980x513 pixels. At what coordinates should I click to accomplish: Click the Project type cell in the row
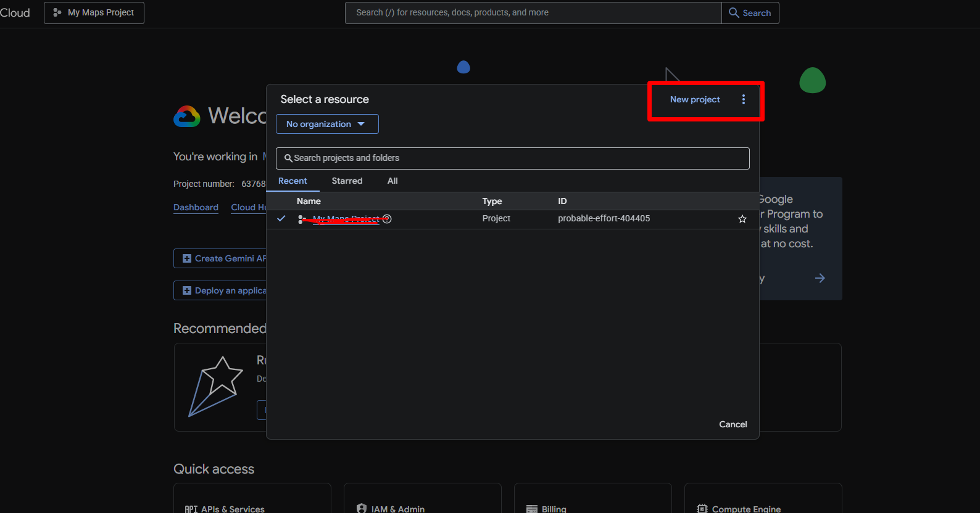coord(496,218)
